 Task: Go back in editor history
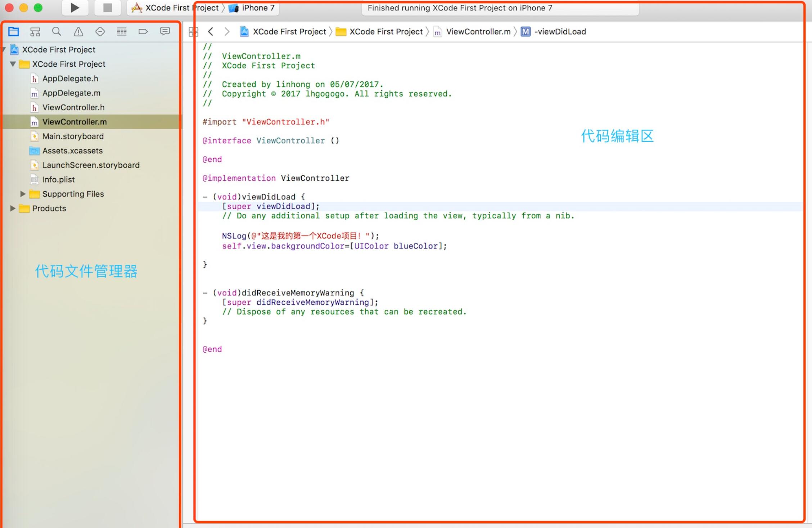(x=211, y=32)
